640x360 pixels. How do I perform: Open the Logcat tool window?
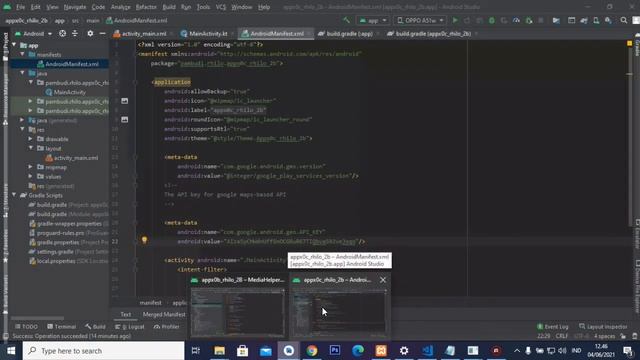point(130,327)
